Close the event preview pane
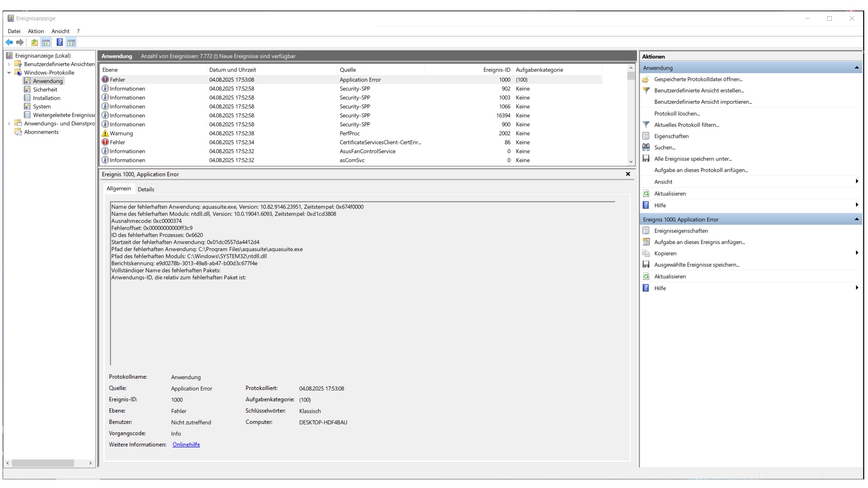The image size is (868, 488). [x=628, y=174]
